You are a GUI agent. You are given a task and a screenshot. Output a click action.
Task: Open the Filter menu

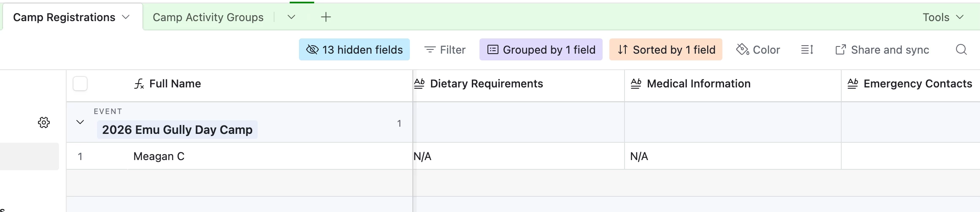(445, 50)
